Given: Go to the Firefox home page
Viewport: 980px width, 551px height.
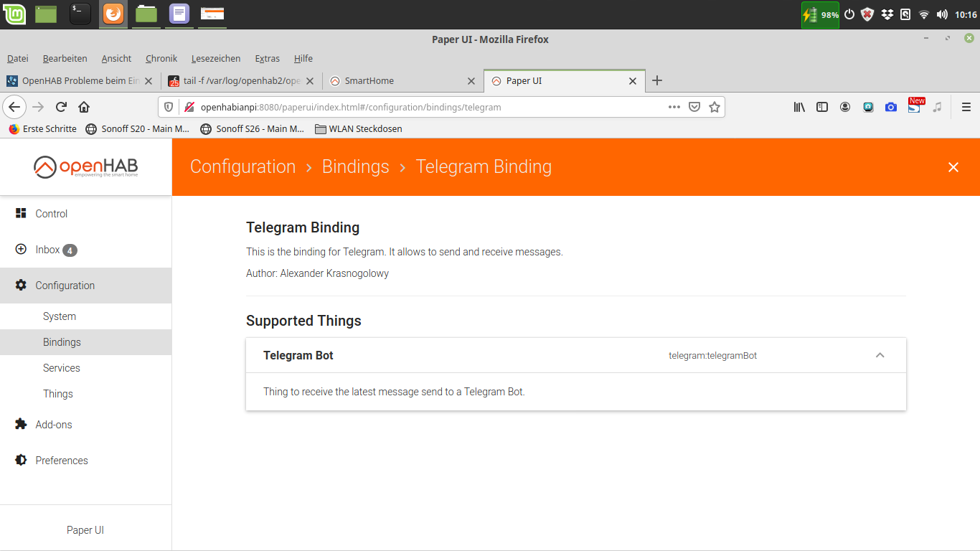Looking at the screenshot, I should tap(84, 107).
